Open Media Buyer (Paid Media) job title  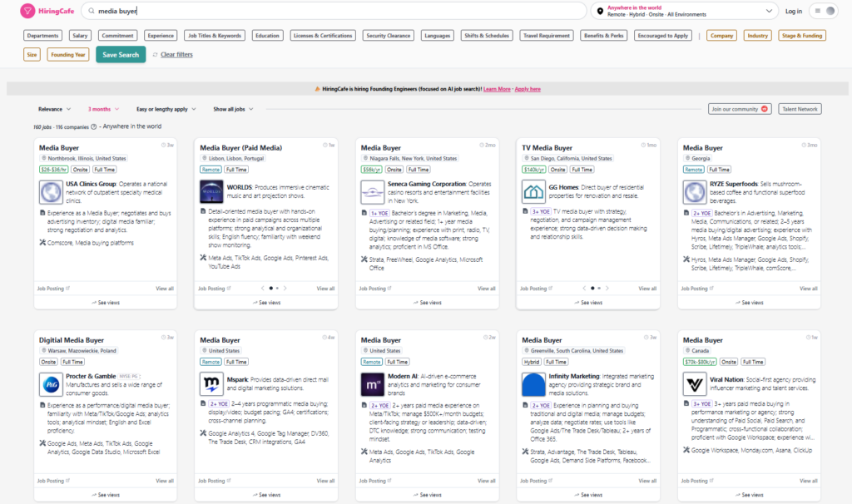pyautogui.click(x=240, y=148)
